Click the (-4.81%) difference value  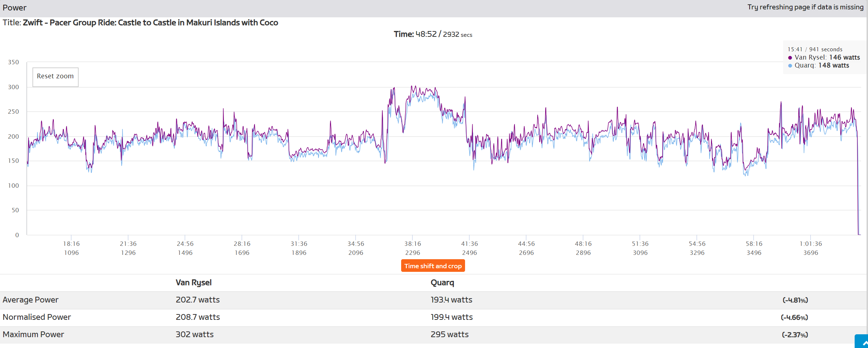[795, 300]
